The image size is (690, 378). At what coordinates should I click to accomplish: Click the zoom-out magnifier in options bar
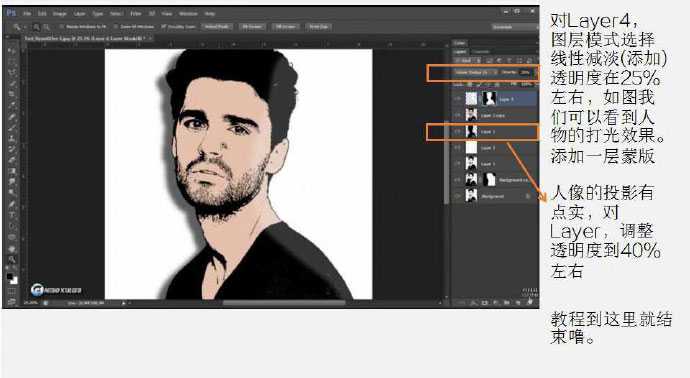[46, 27]
